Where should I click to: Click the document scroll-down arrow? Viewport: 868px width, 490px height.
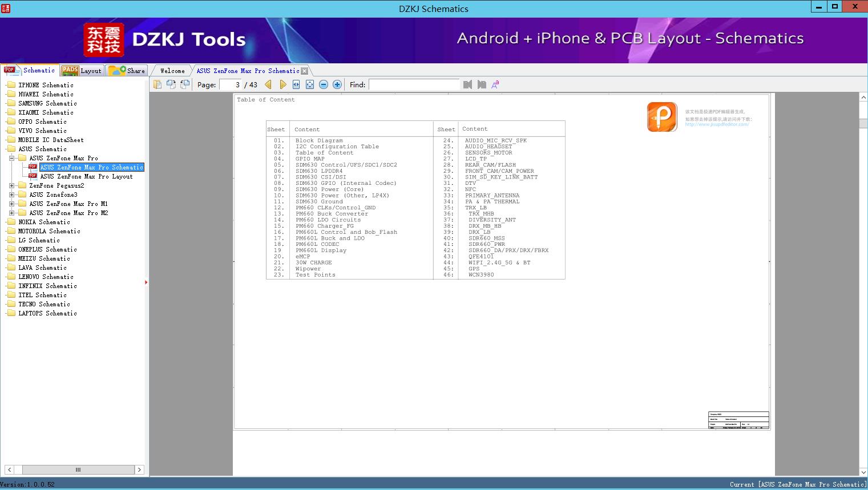point(863,472)
